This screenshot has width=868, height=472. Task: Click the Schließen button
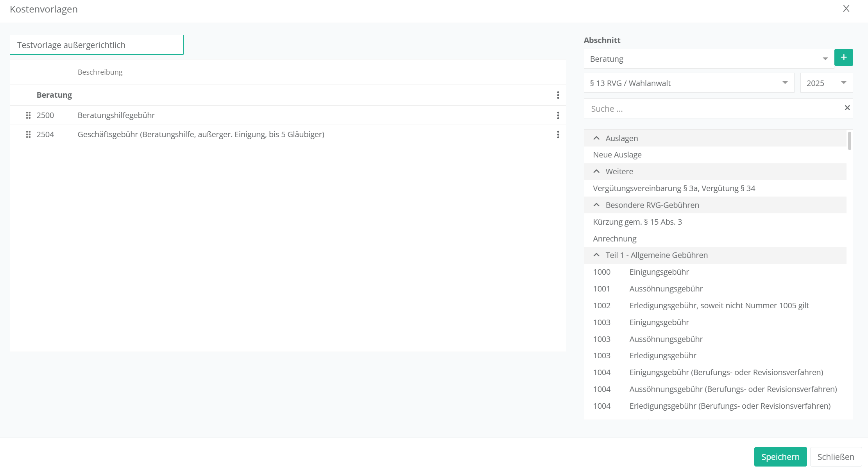[836, 457]
